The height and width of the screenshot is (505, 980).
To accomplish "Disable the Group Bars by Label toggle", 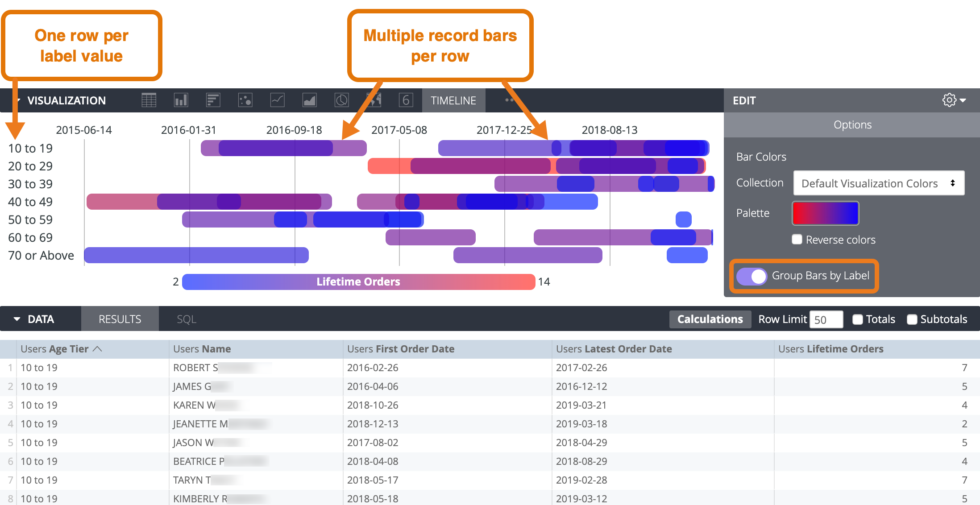I will click(752, 276).
